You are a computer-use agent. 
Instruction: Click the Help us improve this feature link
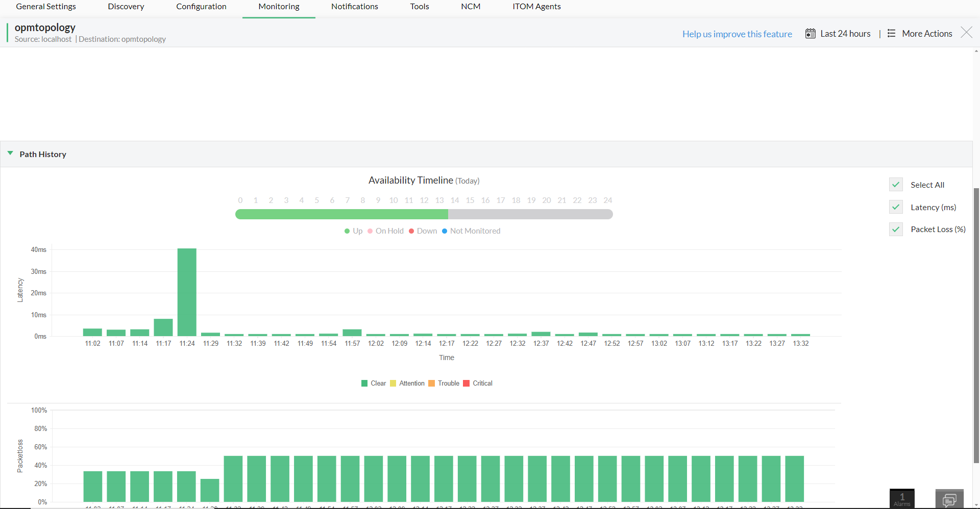pyautogui.click(x=737, y=34)
